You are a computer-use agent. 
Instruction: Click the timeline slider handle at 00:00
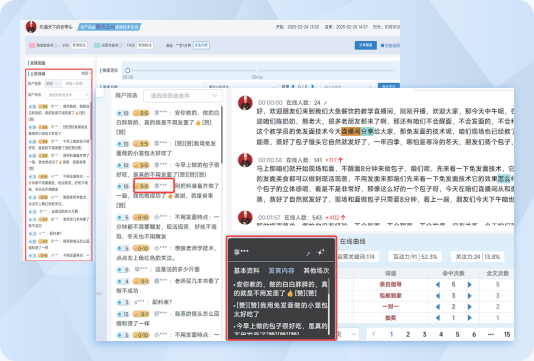point(127,70)
